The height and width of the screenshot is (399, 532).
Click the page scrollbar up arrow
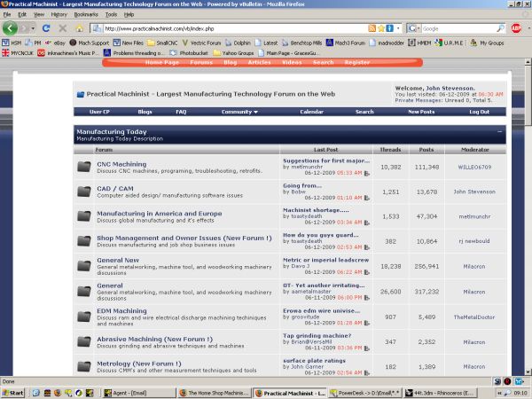(528, 62)
